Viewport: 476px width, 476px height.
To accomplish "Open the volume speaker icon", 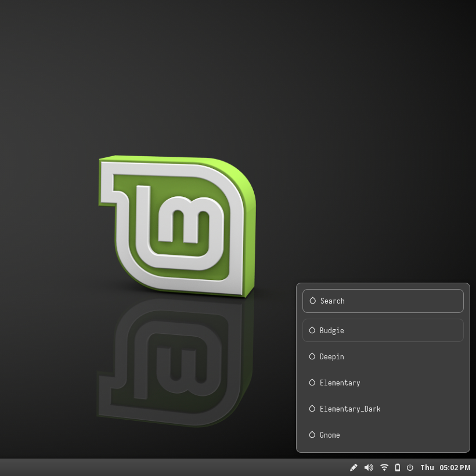I will 369,467.
